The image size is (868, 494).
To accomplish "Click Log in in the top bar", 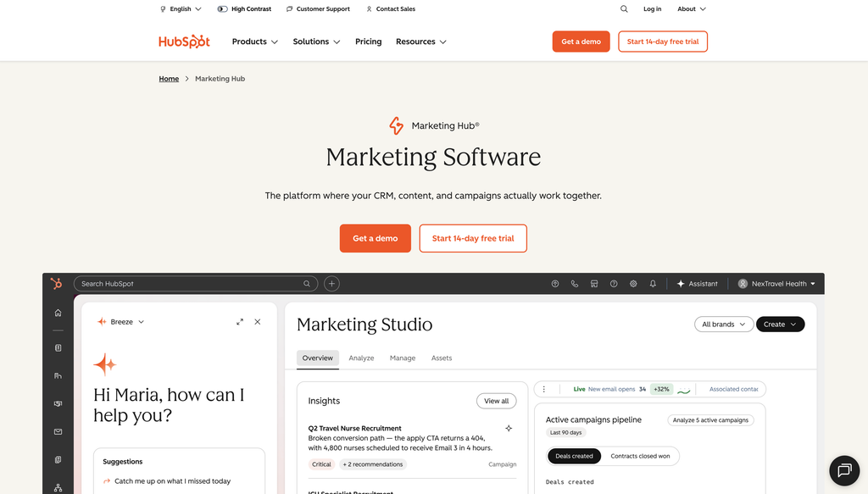I will point(652,8).
